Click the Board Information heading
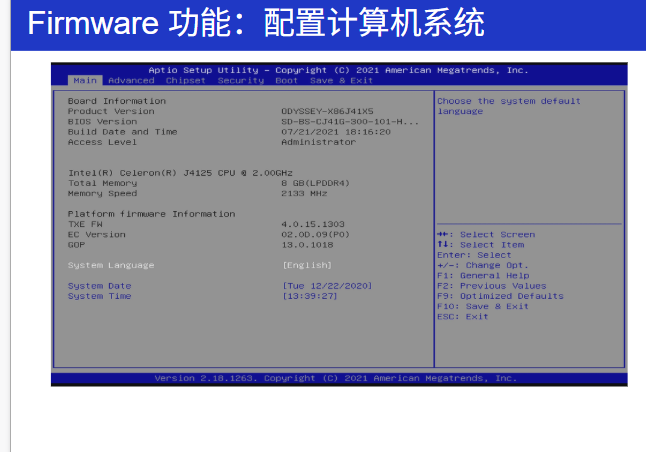The width and height of the screenshot is (646, 452). pos(117,101)
